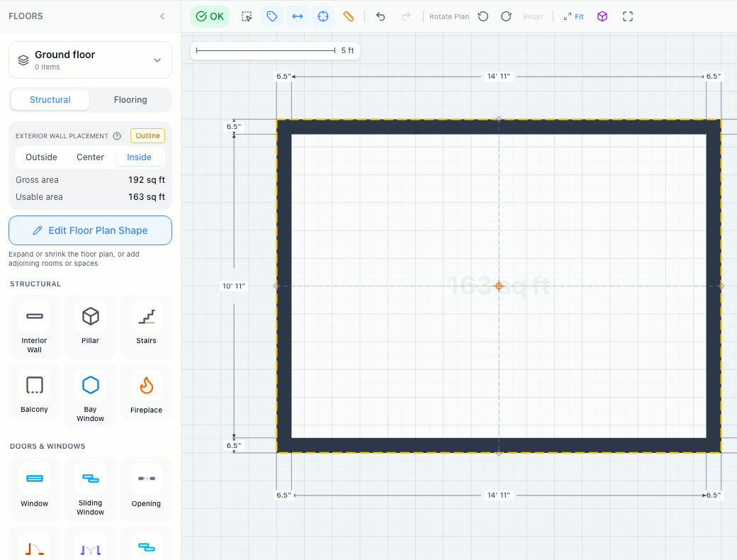The image size is (737, 560).
Task: Click the orange center point marker
Action: (x=499, y=286)
